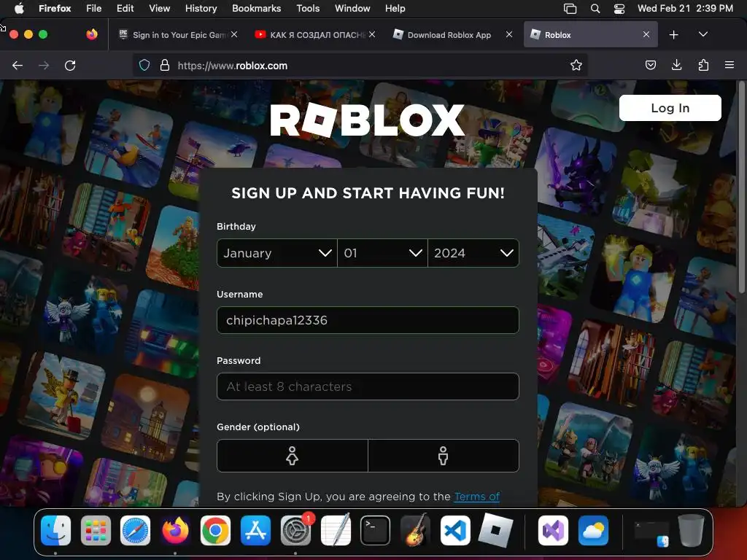Open the Firefox File menu
747x560 pixels.
(94, 9)
